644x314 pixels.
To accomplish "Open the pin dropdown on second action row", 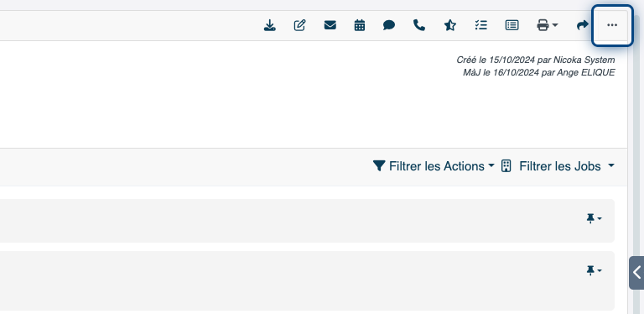I will click(x=594, y=270).
